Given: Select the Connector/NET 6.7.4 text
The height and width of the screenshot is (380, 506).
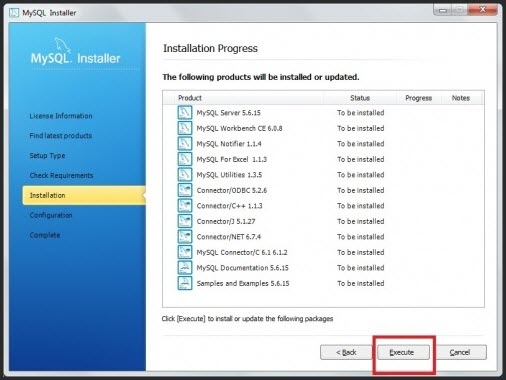Looking at the screenshot, I should pyautogui.click(x=229, y=237).
